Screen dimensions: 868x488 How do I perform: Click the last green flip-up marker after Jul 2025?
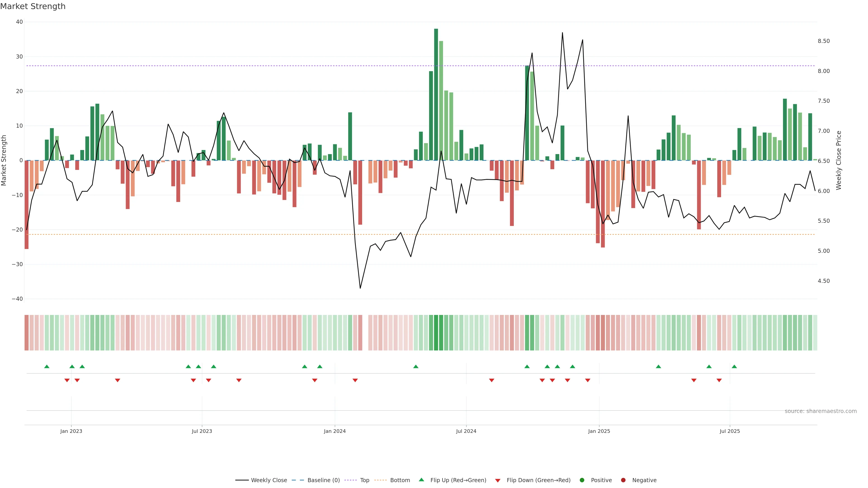point(734,366)
